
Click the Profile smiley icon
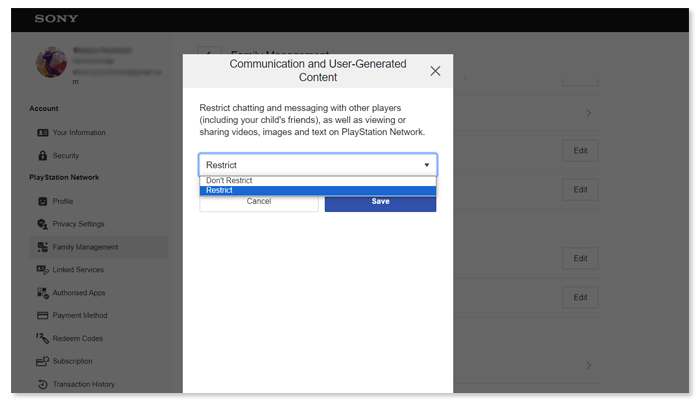point(42,201)
